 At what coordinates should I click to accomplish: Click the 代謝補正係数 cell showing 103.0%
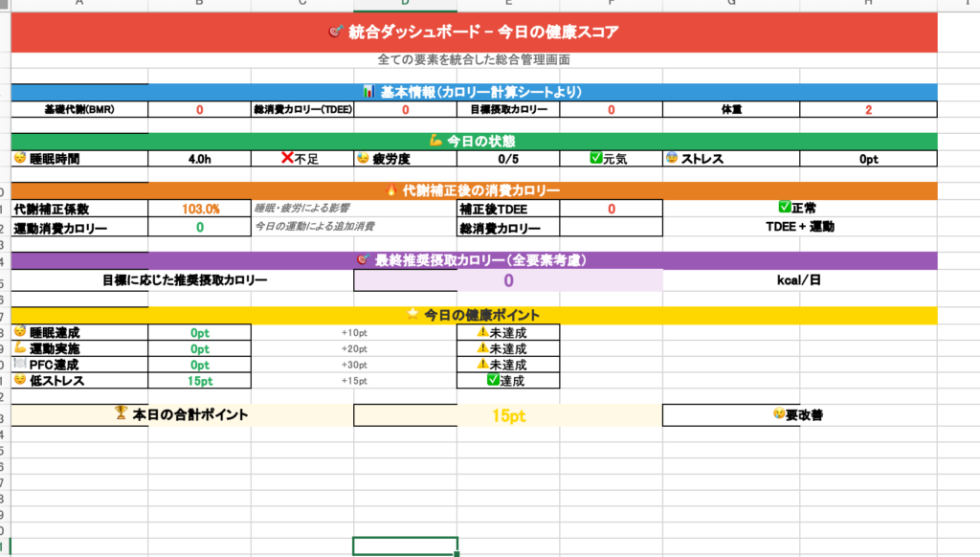click(x=199, y=208)
